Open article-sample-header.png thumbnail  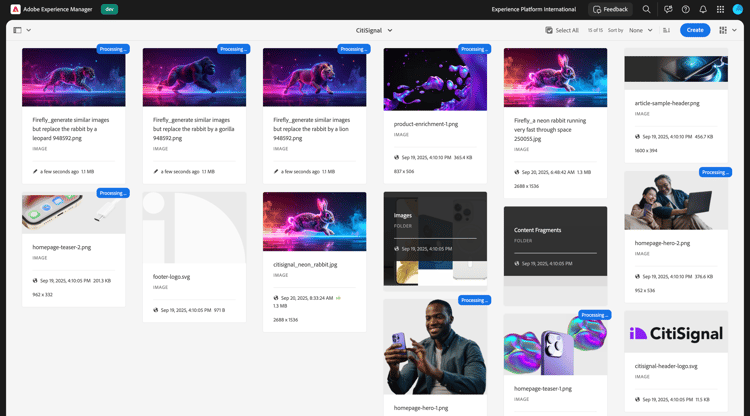click(x=676, y=69)
